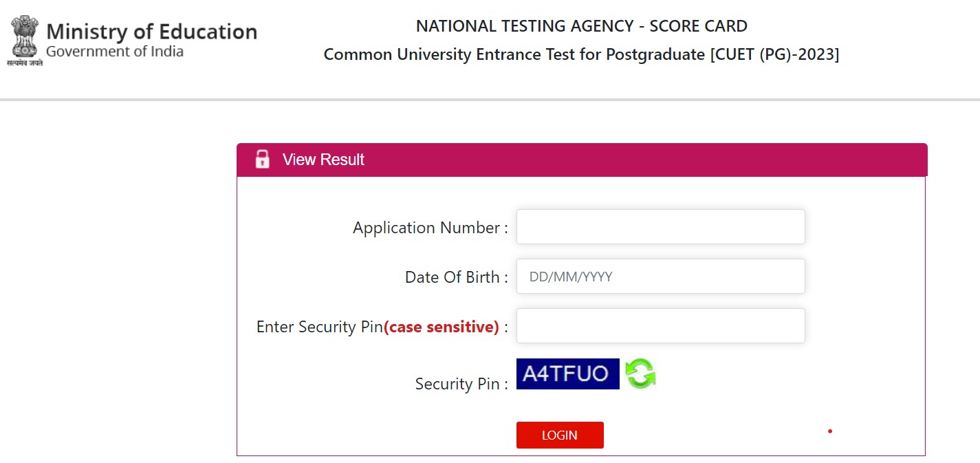Click the Government of India text
The image size is (980, 463).
[113, 50]
